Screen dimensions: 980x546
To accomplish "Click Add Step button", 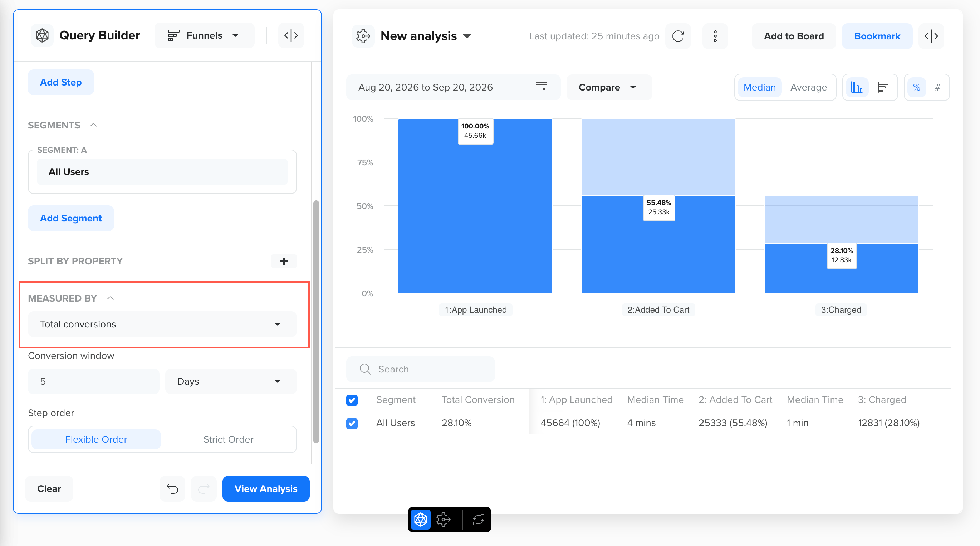I will pyautogui.click(x=61, y=82).
